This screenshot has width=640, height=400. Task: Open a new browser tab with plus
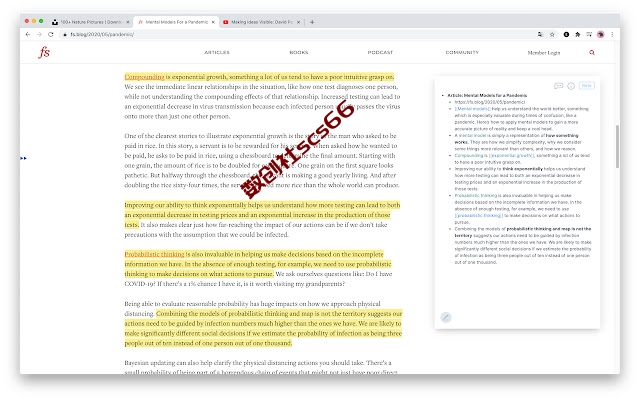pyautogui.click(x=312, y=22)
